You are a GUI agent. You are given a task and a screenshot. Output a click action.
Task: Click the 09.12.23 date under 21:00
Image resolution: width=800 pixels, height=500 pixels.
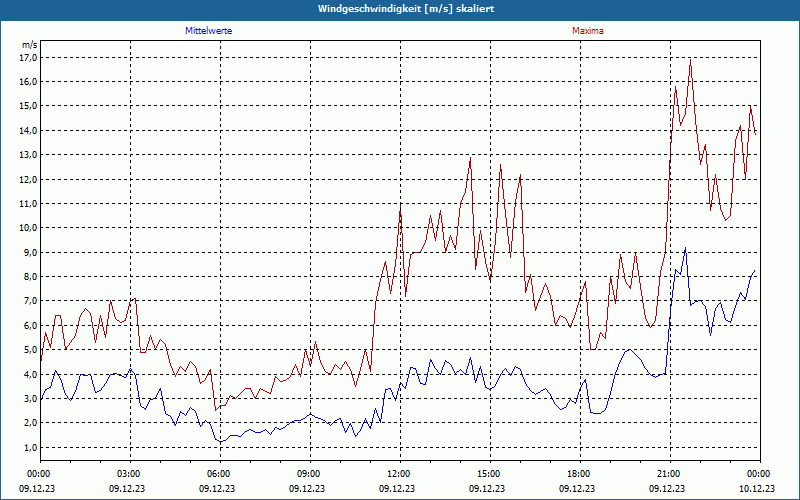(667, 488)
